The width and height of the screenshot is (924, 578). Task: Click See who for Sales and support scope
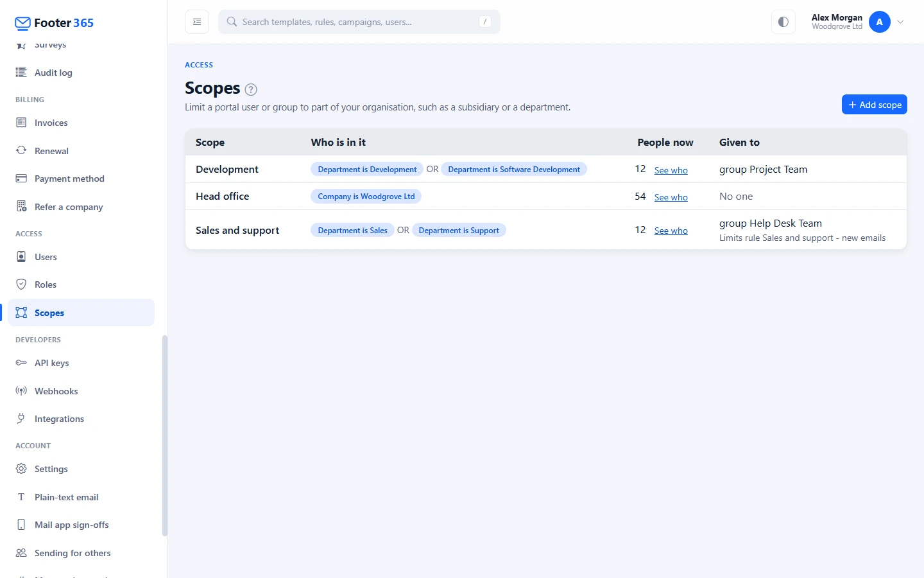tap(671, 231)
